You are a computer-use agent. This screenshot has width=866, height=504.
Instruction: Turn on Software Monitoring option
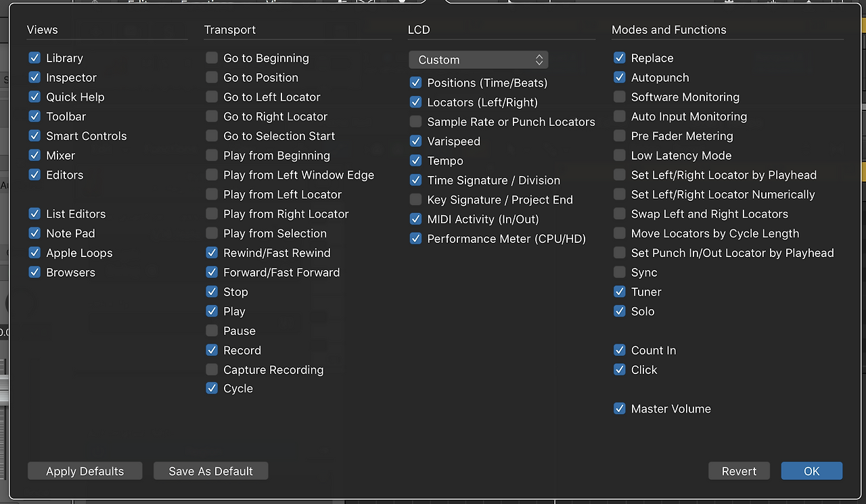coord(619,97)
